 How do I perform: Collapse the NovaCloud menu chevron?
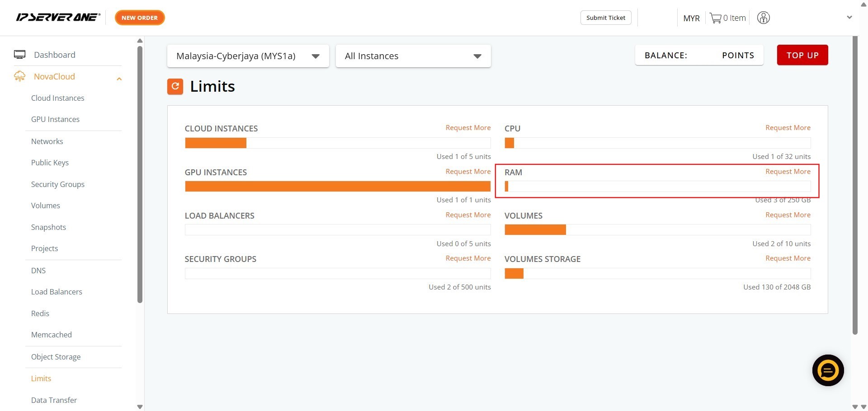[119, 79]
